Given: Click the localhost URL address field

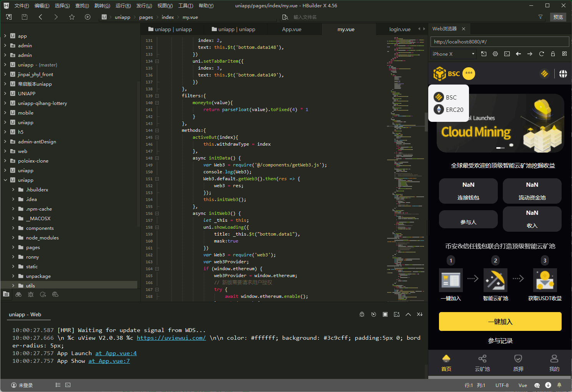Looking at the screenshot, I should pyautogui.click(x=499, y=42).
